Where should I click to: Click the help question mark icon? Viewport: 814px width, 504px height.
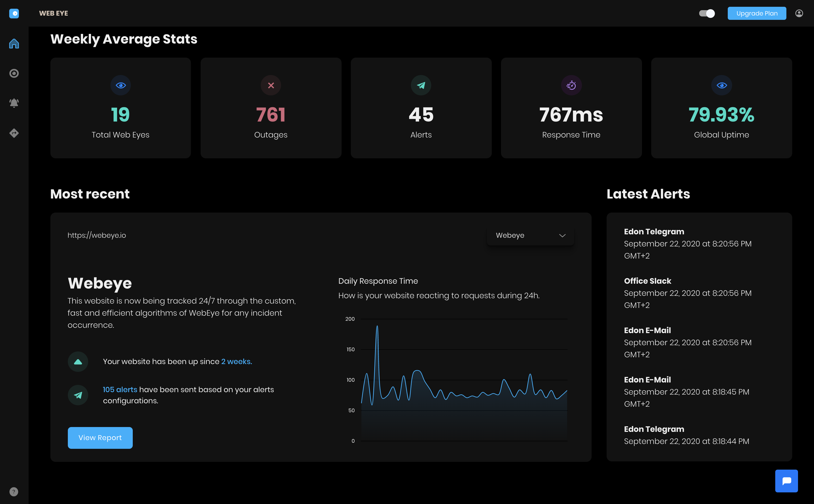click(14, 491)
